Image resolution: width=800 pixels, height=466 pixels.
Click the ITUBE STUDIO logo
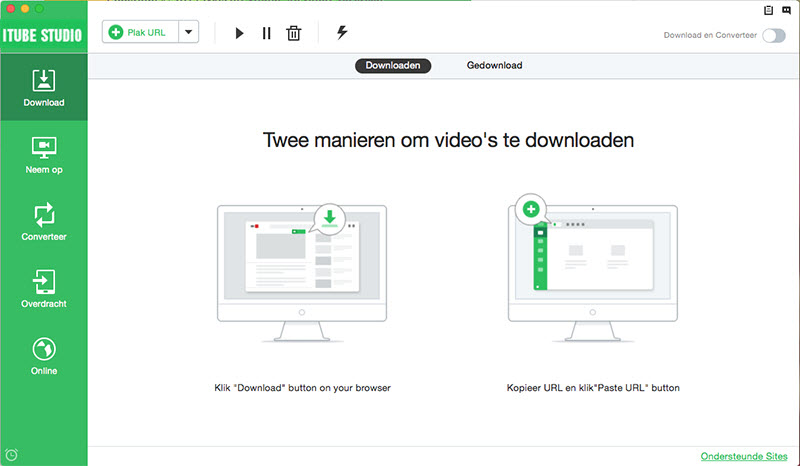(x=42, y=35)
